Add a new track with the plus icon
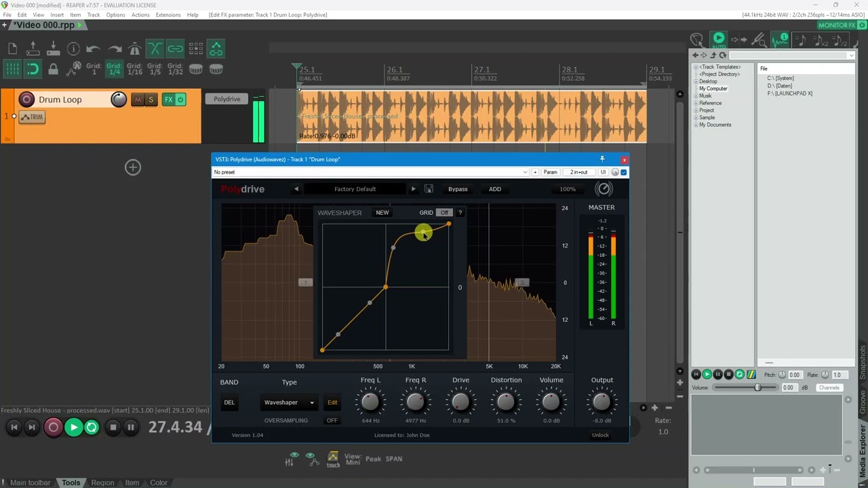The width and height of the screenshot is (868, 488). click(133, 167)
